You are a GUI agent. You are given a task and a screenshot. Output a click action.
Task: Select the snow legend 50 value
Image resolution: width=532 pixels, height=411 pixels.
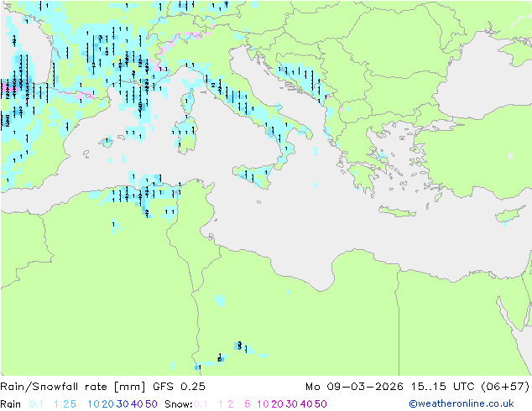click(x=321, y=404)
